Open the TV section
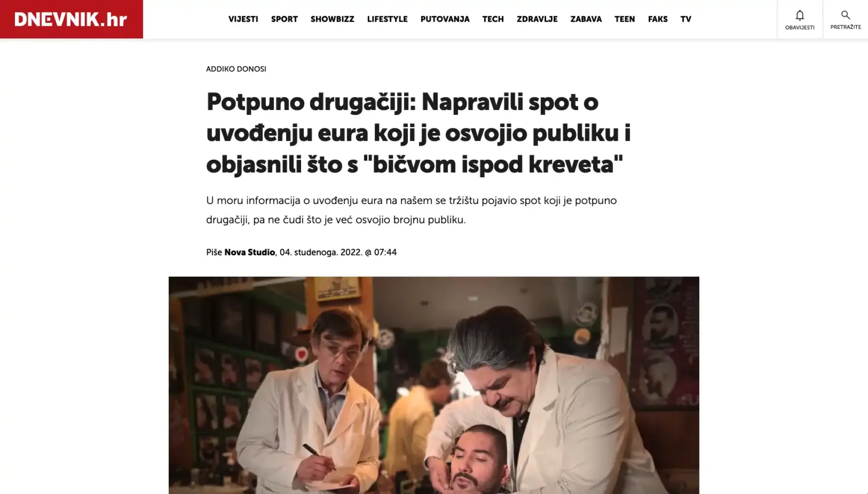The width and height of the screenshot is (868, 494). 686,19
